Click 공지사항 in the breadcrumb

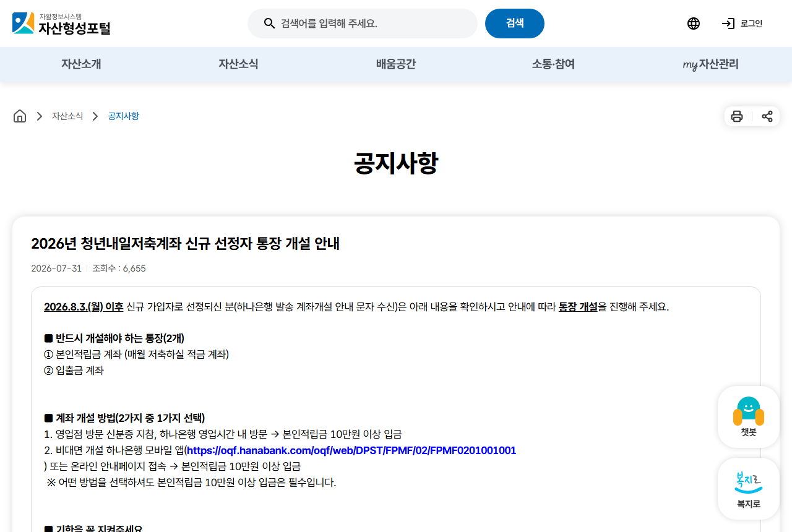click(x=123, y=116)
